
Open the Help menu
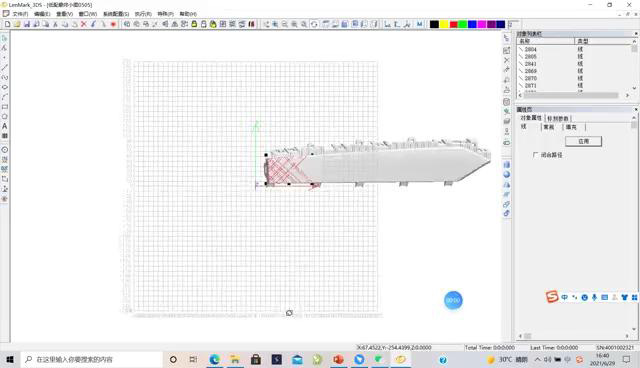point(188,14)
